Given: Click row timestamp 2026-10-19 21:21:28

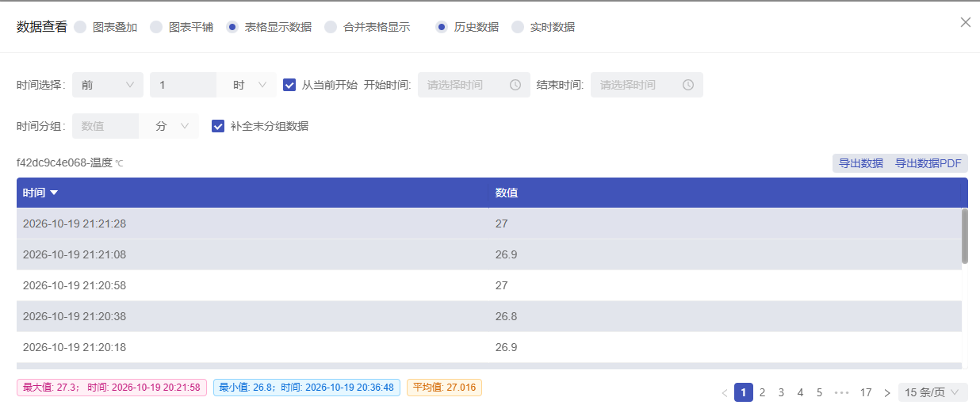Looking at the screenshot, I should click(x=75, y=224).
